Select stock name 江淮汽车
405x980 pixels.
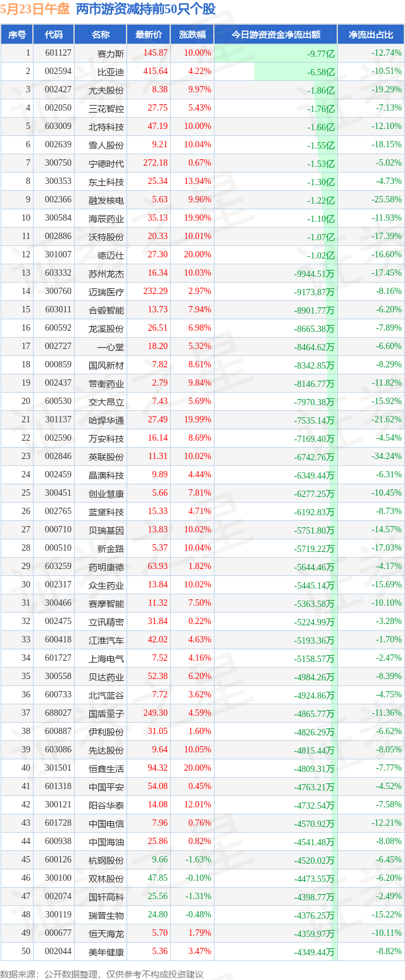106,640
